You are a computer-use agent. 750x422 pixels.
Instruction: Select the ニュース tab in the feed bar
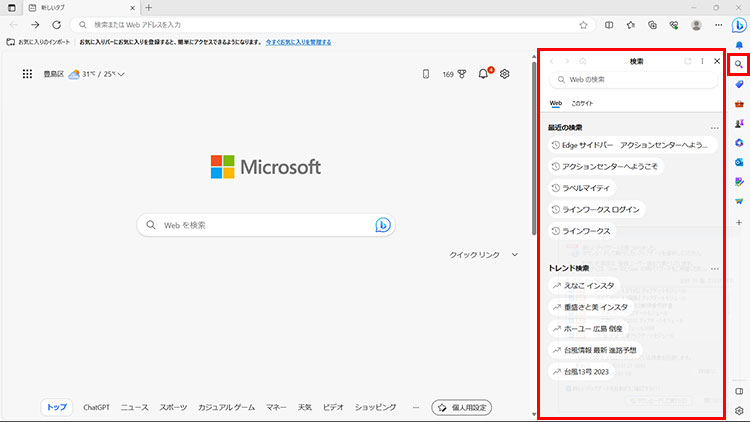point(134,407)
